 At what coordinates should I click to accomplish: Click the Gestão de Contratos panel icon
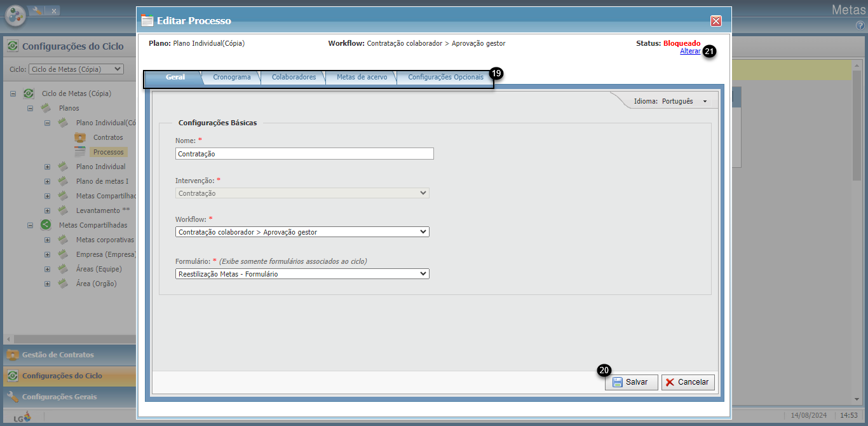pyautogui.click(x=13, y=355)
